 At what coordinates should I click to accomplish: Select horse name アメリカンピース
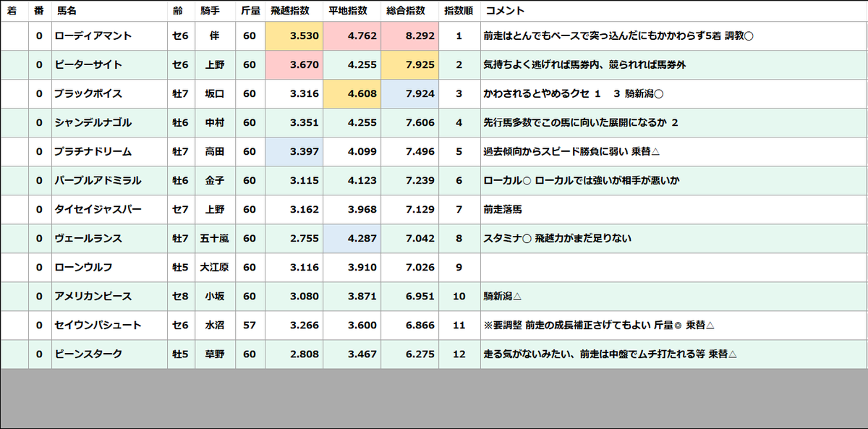[x=93, y=297]
